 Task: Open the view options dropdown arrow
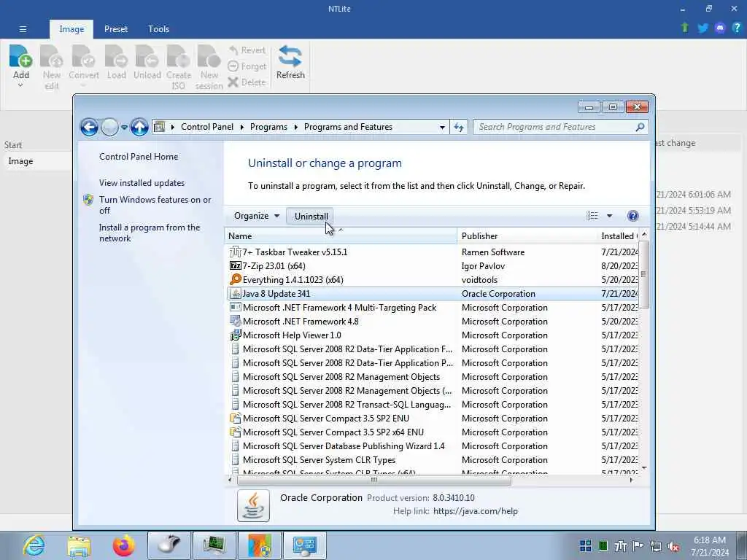[x=609, y=216]
